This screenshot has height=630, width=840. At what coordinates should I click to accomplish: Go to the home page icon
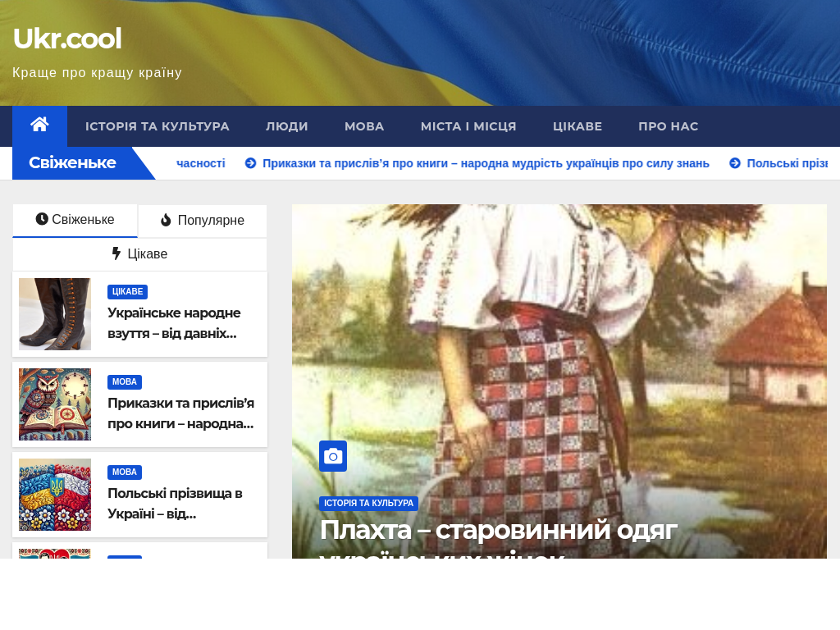pos(39,125)
